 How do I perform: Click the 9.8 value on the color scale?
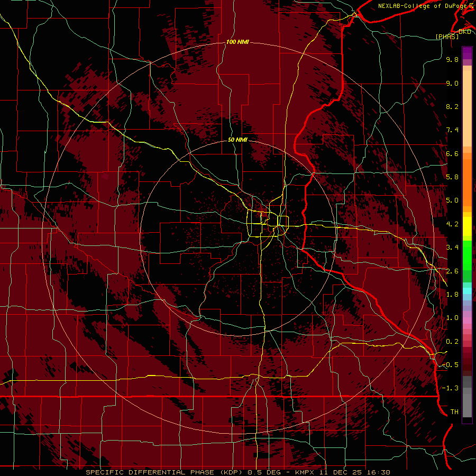coord(452,59)
